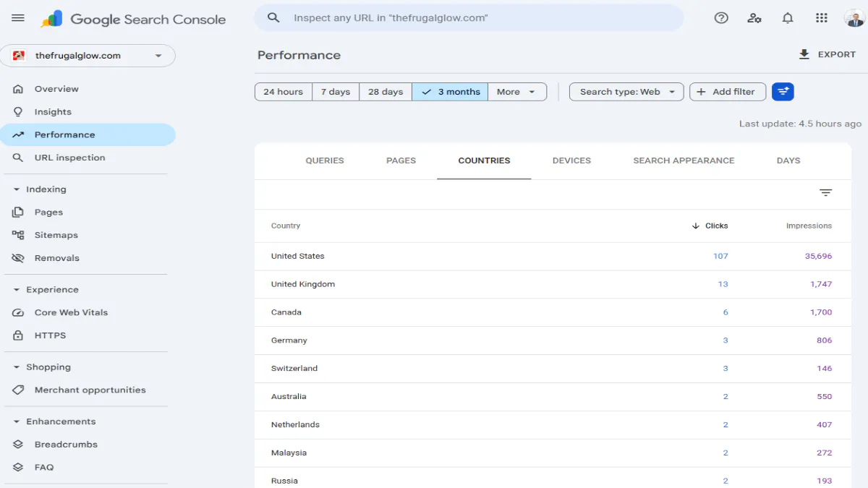This screenshot has width=868, height=488.
Task: Collapse the Shopping section
Action: tap(42, 367)
